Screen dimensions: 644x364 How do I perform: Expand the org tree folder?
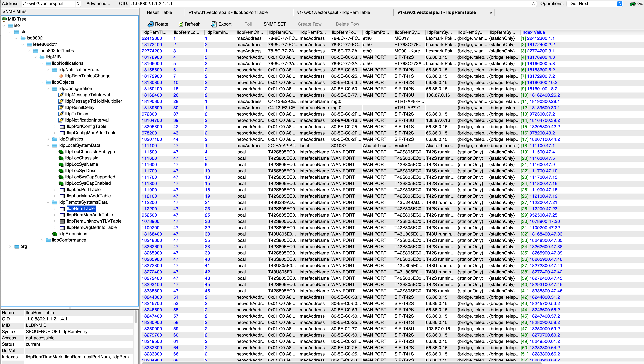pos(10,246)
